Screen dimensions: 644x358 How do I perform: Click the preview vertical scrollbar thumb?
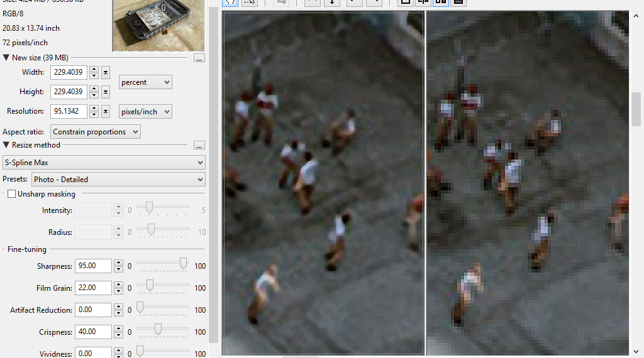[x=636, y=109]
